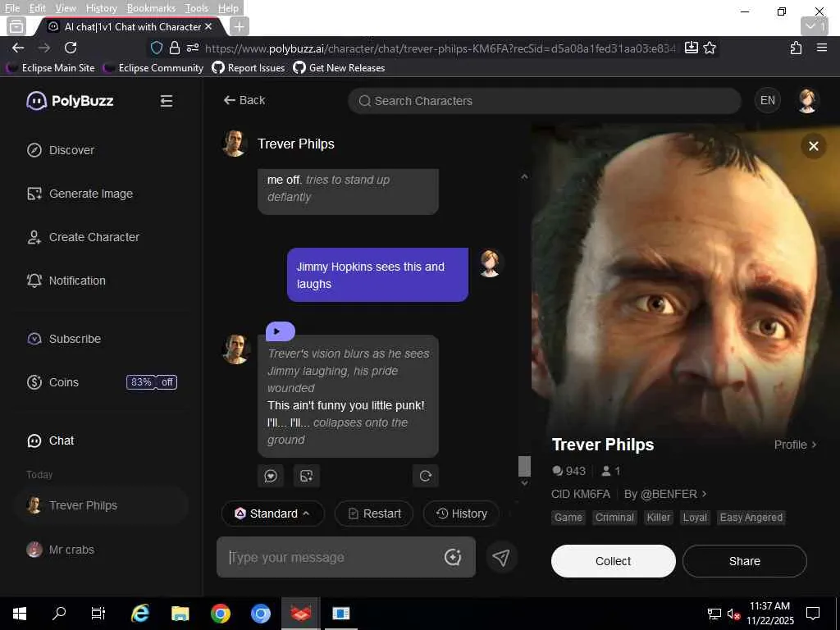Open the Chat section

[x=50, y=441]
